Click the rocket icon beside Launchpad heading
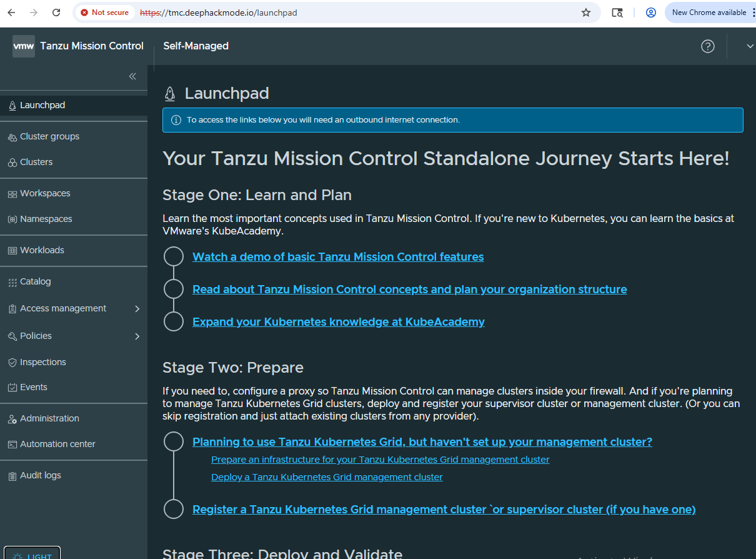 [x=169, y=94]
